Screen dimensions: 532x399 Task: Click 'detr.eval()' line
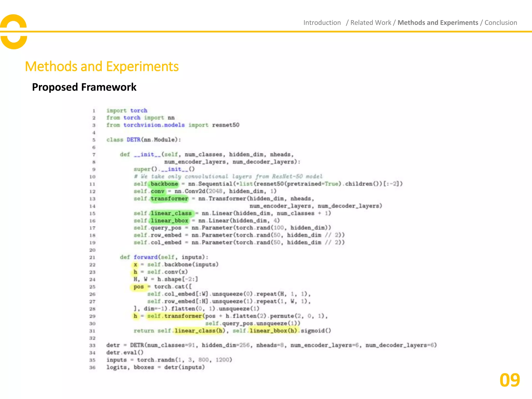click(125, 353)
